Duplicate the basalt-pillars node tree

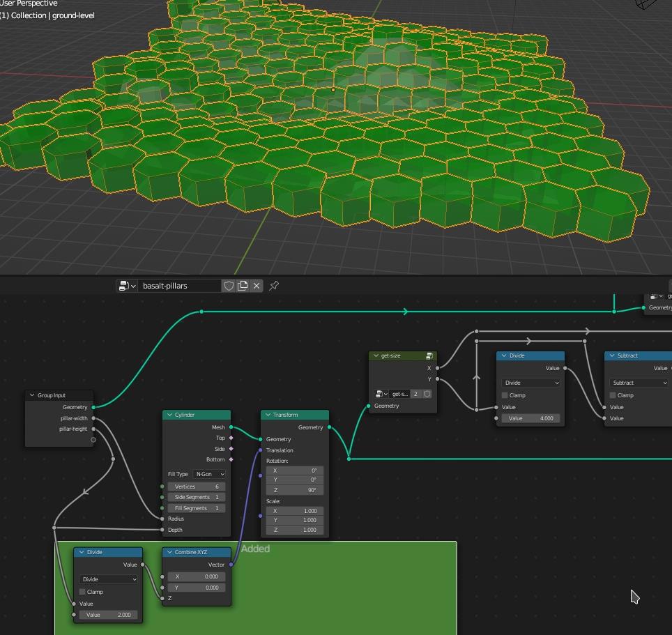pyautogui.click(x=243, y=286)
